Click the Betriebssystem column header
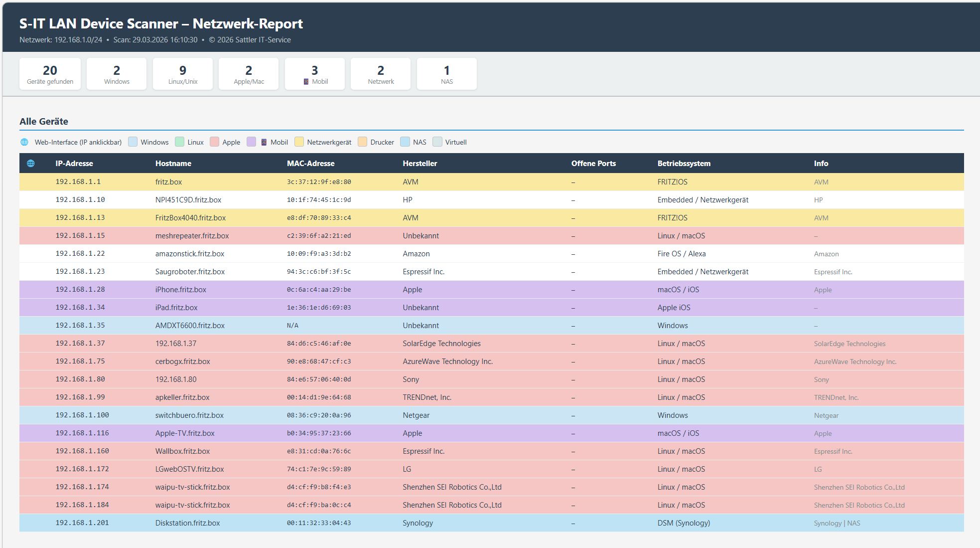Viewport: 980px width, 548px height. [684, 164]
